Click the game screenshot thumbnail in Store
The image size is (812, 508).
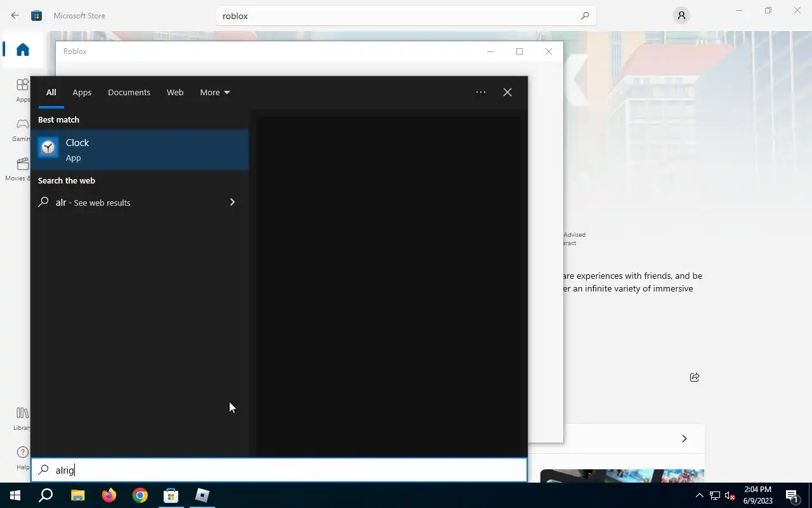pos(622,476)
